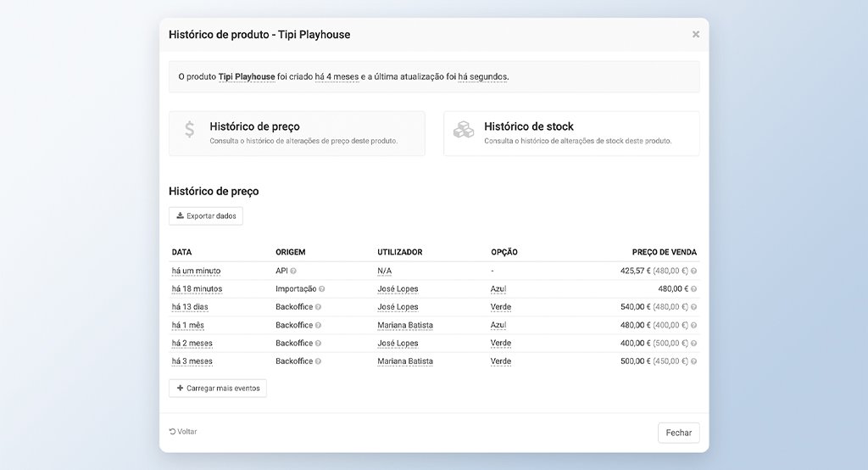Click the Verde option in 'há 2 meses' row
Image resolution: width=868 pixels, height=470 pixels.
coord(501,343)
